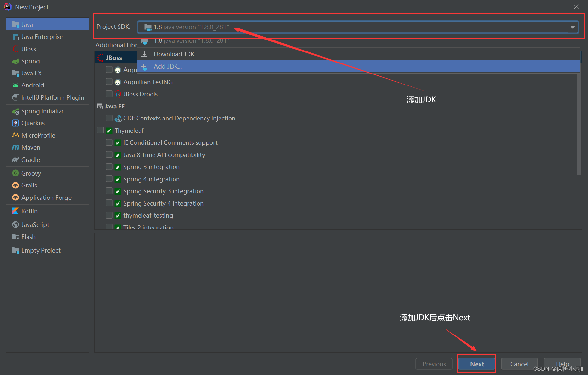Image resolution: width=588 pixels, height=375 pixels.
Task: Click the Previous button
Action: [434, 364]
